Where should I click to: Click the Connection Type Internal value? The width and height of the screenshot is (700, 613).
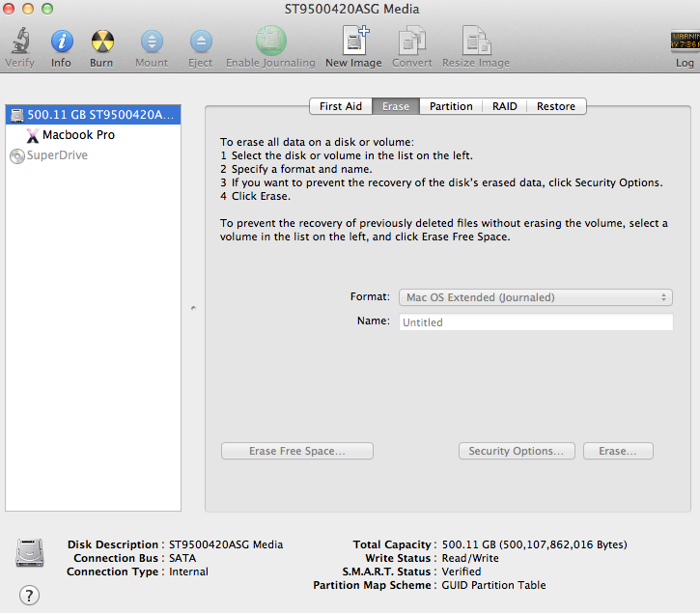(x=188, y=571)
